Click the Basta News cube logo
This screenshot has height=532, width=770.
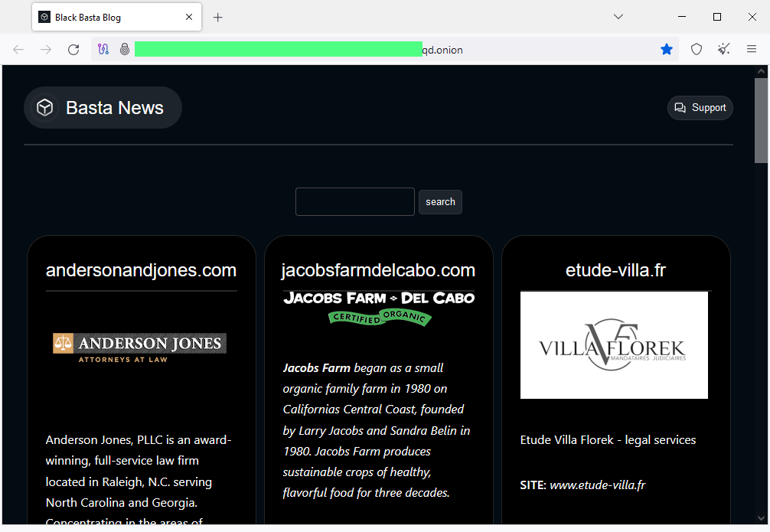point(44,108)
